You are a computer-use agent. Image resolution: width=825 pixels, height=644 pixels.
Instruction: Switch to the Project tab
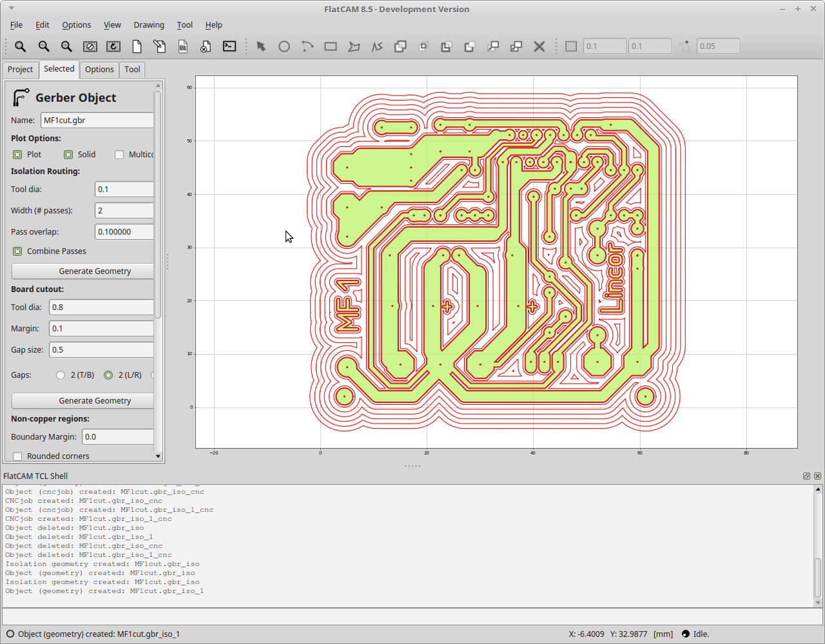pos(20,70)
